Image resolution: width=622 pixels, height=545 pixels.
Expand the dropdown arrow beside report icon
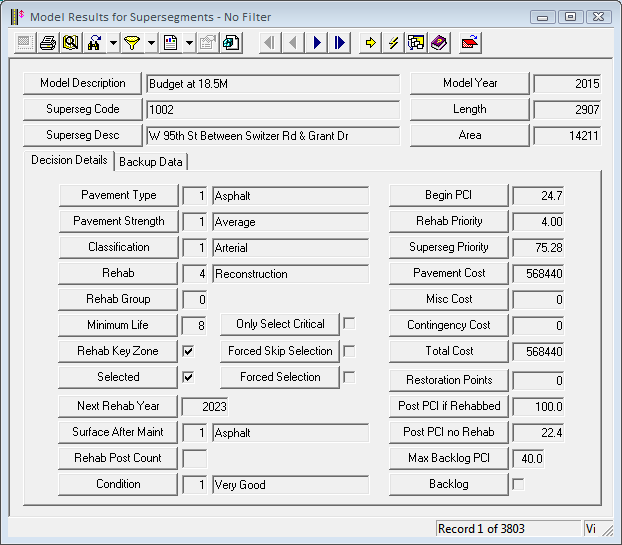tap(190, 42)
